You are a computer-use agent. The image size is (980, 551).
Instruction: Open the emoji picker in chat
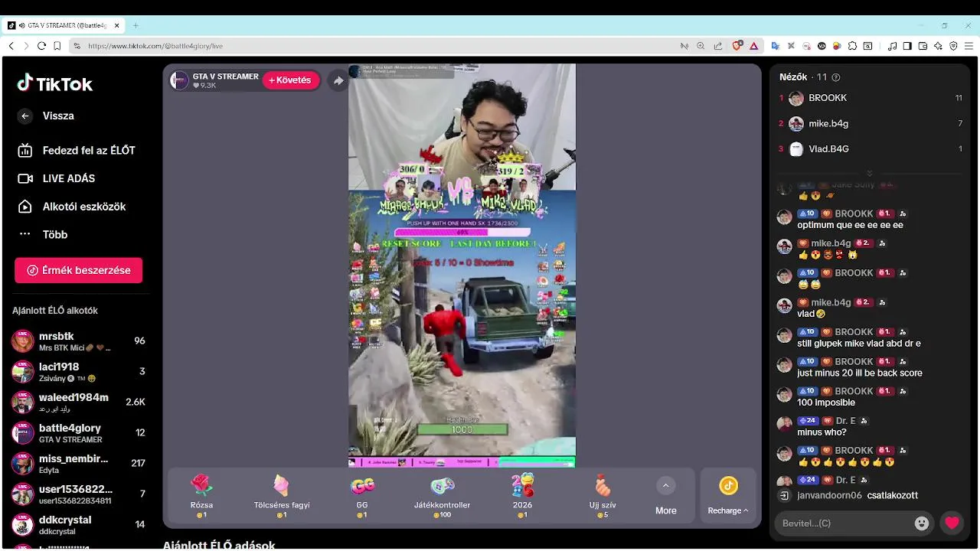pos(922,523)
